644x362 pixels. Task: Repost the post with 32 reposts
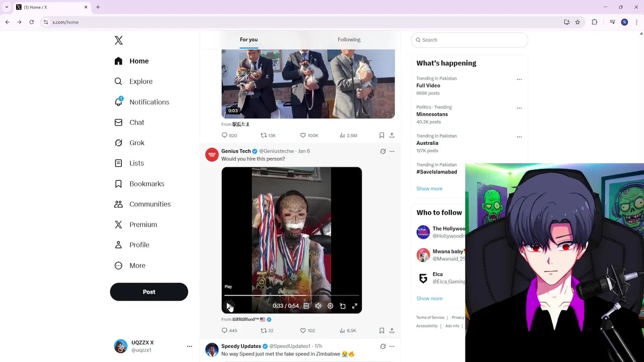coord(267,330)
